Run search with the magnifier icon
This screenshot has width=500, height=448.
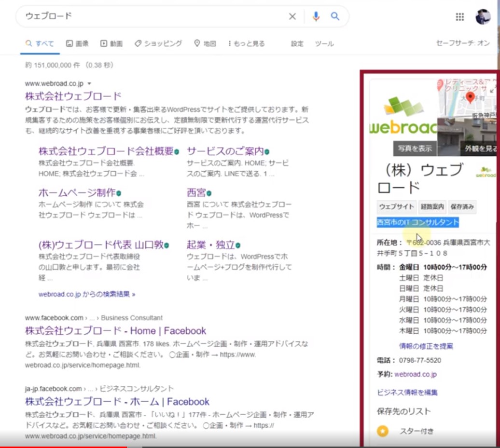coord(335,16)
